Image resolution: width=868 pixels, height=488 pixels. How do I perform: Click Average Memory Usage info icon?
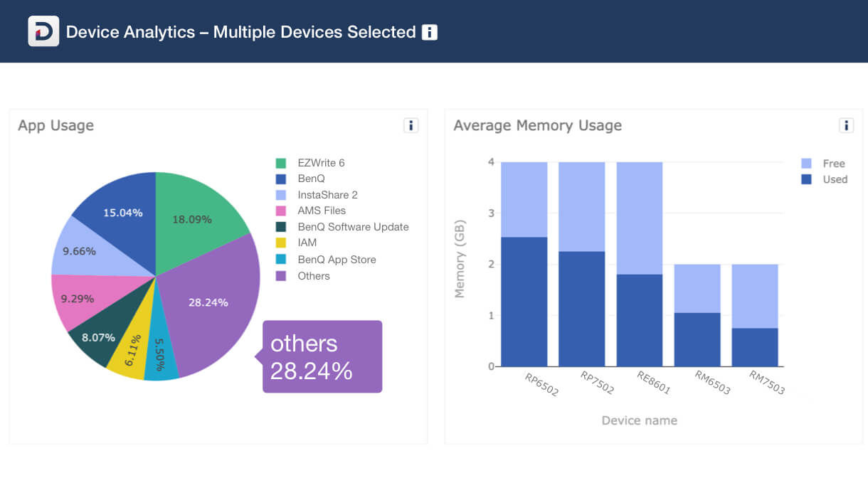pos(846,126)
